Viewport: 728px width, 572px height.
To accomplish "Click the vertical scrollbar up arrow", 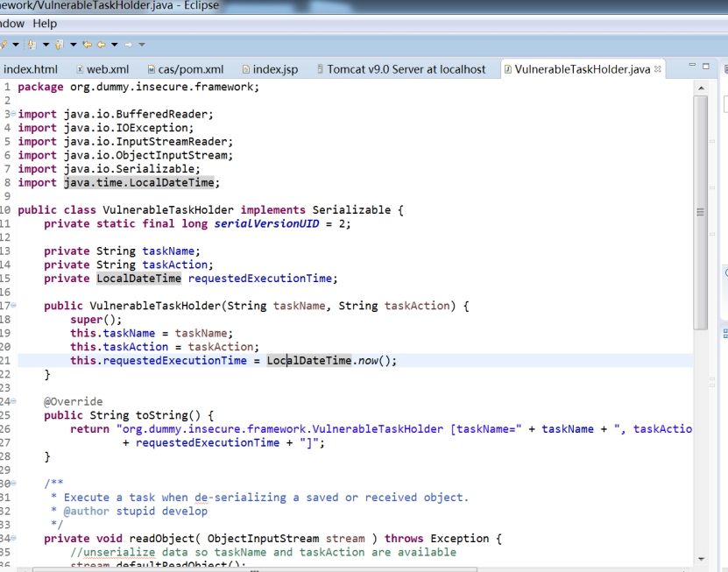I will coord(701,88).
